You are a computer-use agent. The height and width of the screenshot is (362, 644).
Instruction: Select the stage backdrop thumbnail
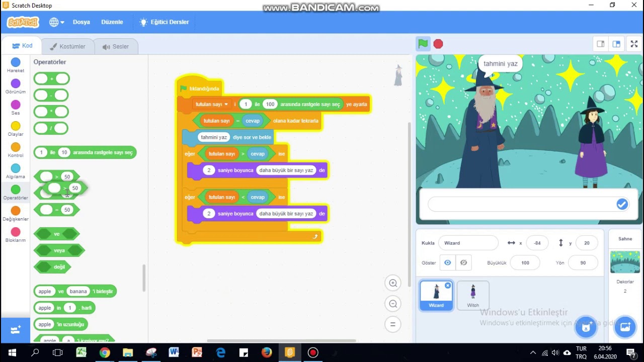tap(625, 261)
